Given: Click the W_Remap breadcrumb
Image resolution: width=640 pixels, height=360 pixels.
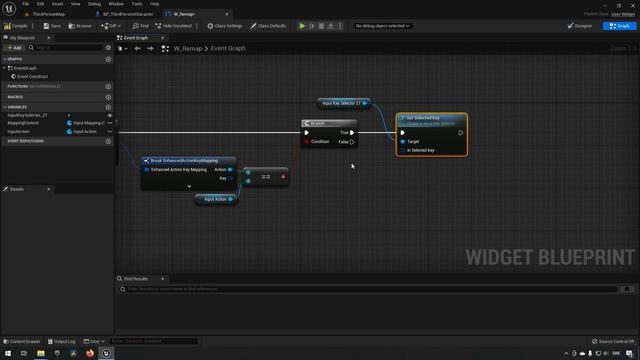Looking at the screenshot, I should (188, 48).
